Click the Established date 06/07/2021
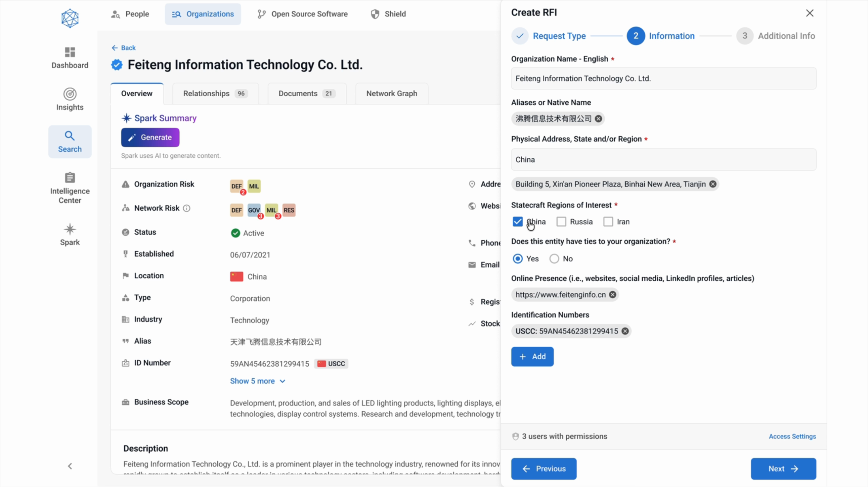This screenshot has width=868, height=487. click(250, 255)
